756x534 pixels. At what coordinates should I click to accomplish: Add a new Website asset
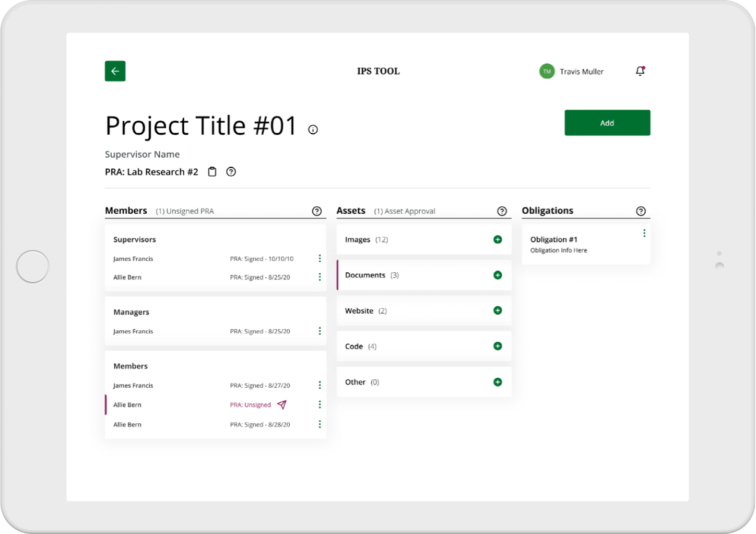coord(498,310)
